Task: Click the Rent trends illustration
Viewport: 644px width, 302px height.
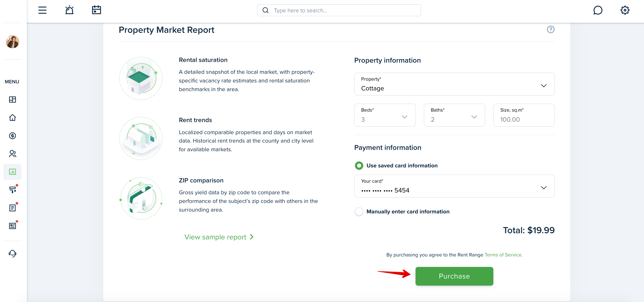Action: 141,138
